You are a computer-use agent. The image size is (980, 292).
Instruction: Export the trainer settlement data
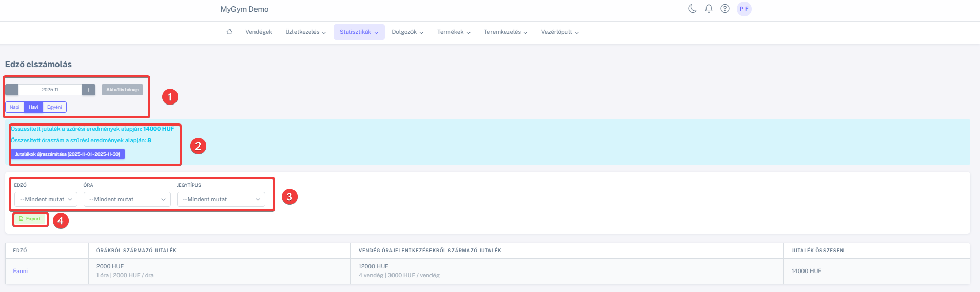click(x=30, y=219)
